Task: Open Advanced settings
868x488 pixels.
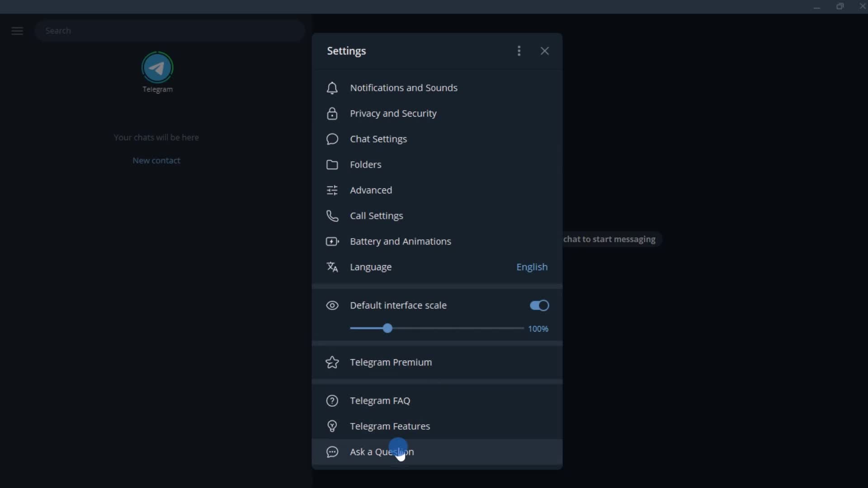Action: pyautogui.click(x=437, y=190)
